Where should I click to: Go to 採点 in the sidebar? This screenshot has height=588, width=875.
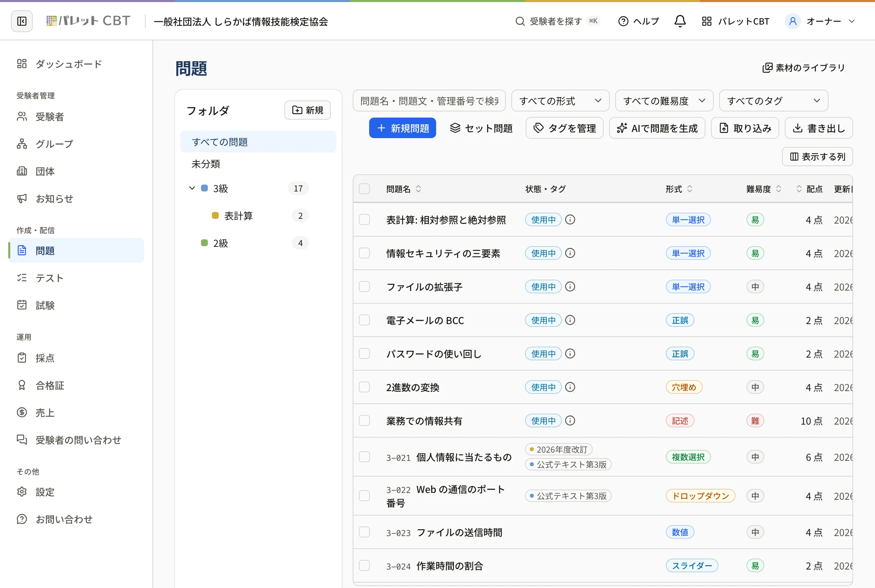(76, 358)
